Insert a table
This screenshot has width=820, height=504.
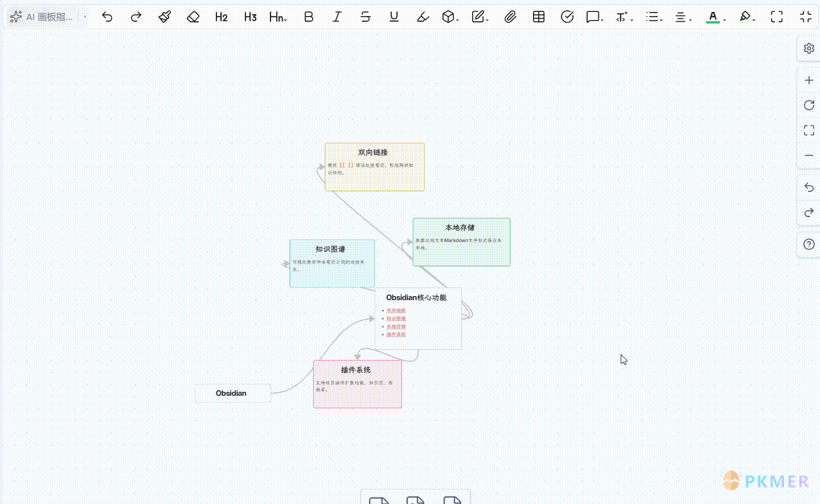539,17
